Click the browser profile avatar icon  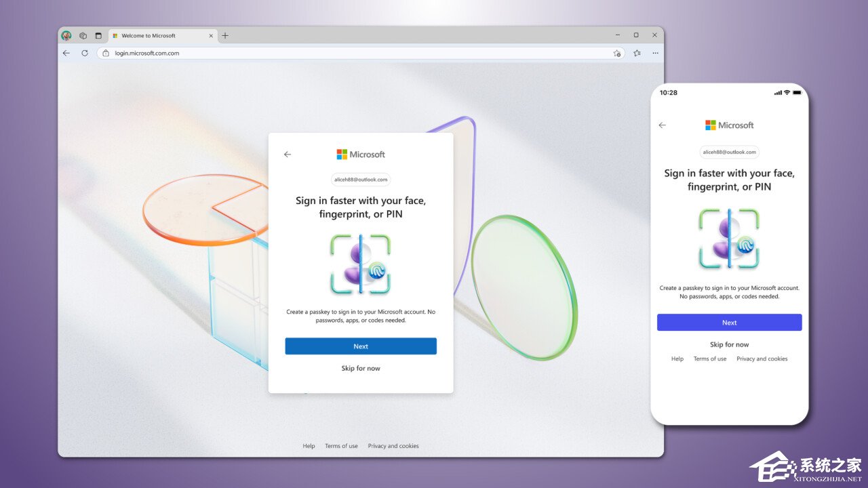66,36
